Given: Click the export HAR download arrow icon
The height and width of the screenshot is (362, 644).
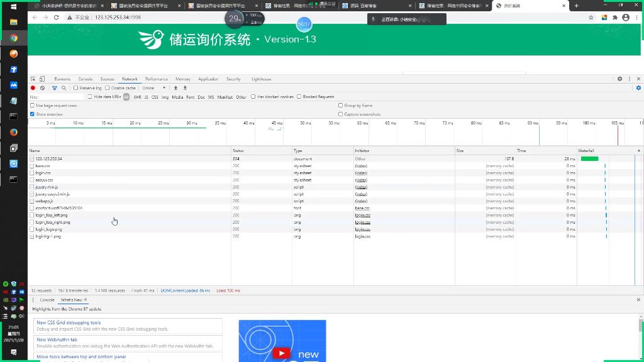Looking at the screenshot, I should 185,88.
